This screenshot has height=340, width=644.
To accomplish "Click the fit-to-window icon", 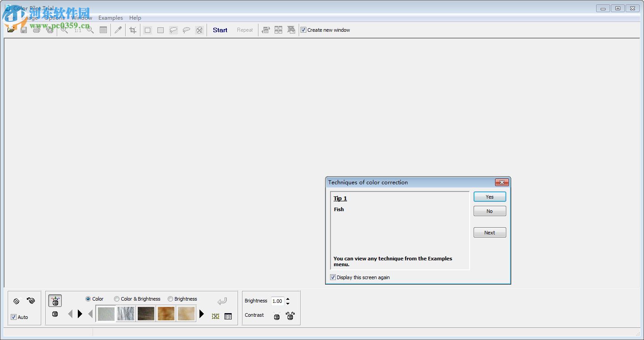I will click(103, 30).
